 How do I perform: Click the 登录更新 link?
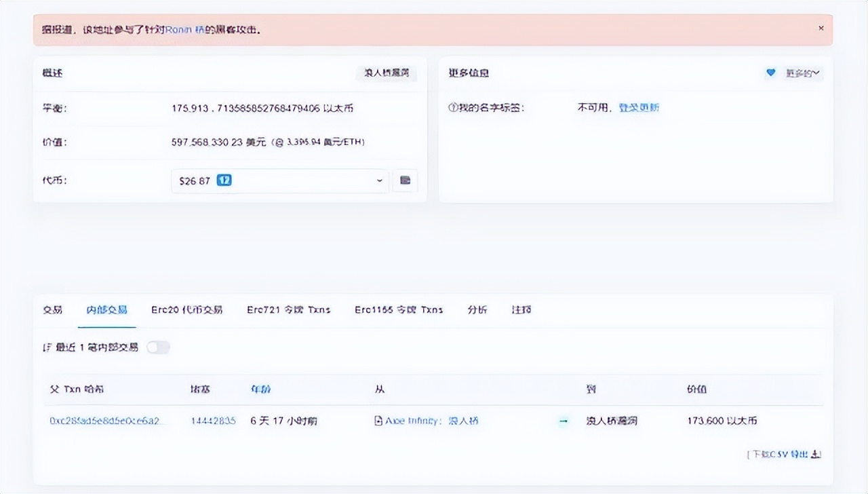639,107
